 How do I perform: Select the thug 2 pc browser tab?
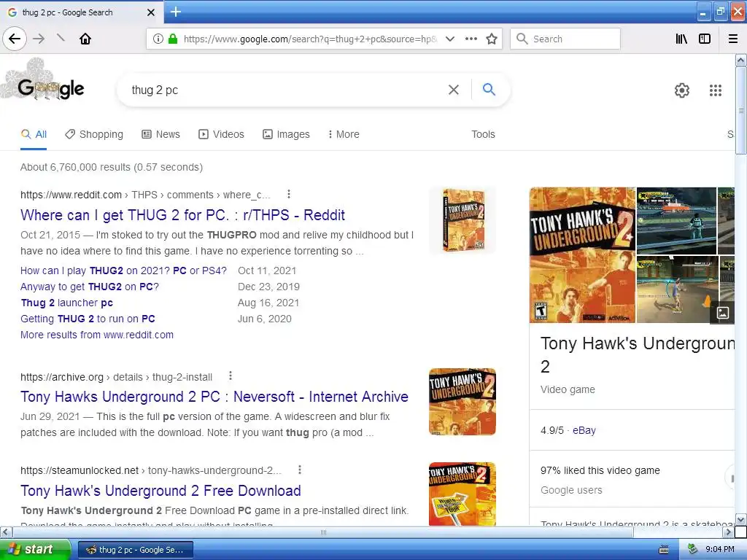pos(81,12)
